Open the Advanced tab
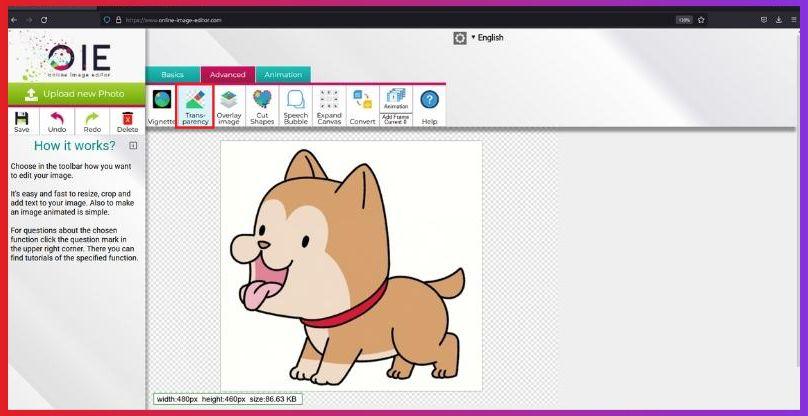The image size is (808, 416). pos(227,75)
